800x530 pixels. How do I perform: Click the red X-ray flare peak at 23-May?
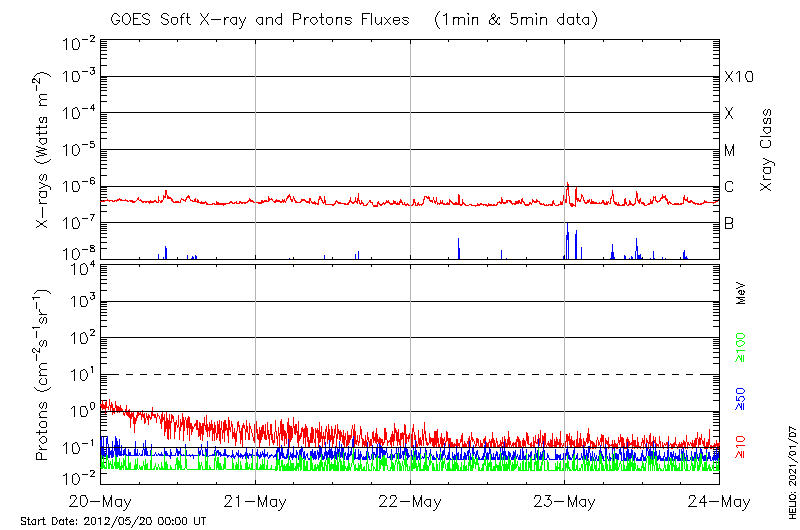pos(568,185)
